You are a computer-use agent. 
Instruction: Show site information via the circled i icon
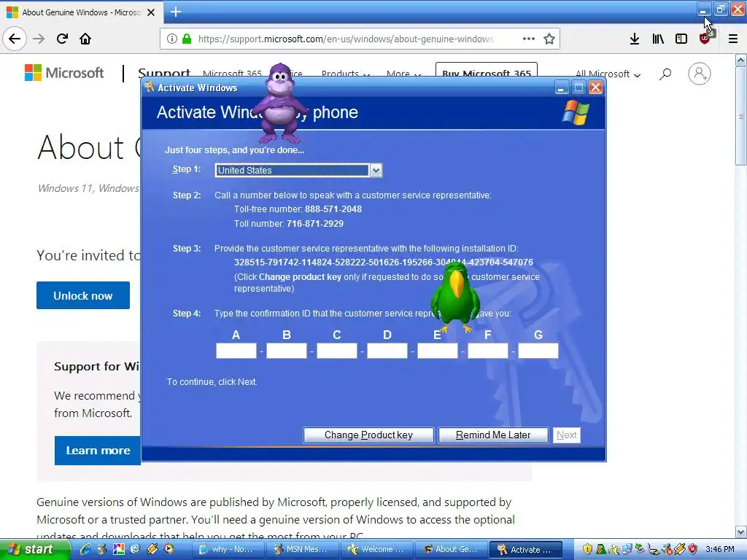(x=172, y=39)
